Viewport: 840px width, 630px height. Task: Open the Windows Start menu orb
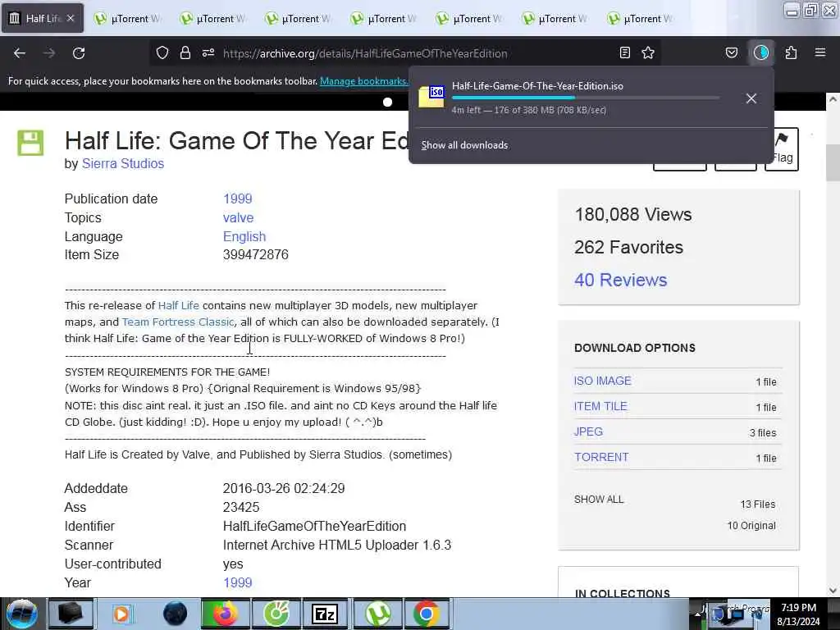click(x=22, y=614)
